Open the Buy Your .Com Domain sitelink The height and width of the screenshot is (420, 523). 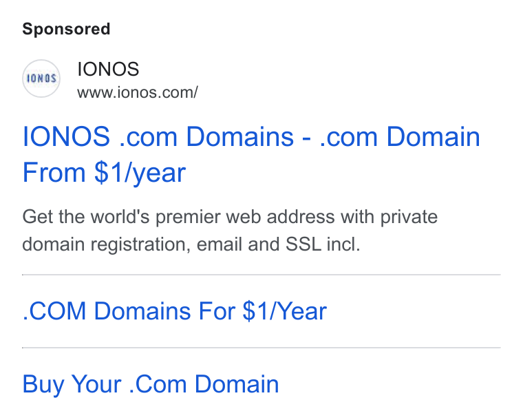(x=151, y=384)
